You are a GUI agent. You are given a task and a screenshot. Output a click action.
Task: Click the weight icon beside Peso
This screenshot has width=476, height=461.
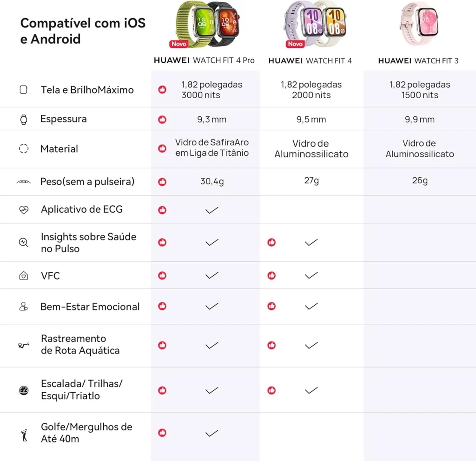[x=24, y=181]
